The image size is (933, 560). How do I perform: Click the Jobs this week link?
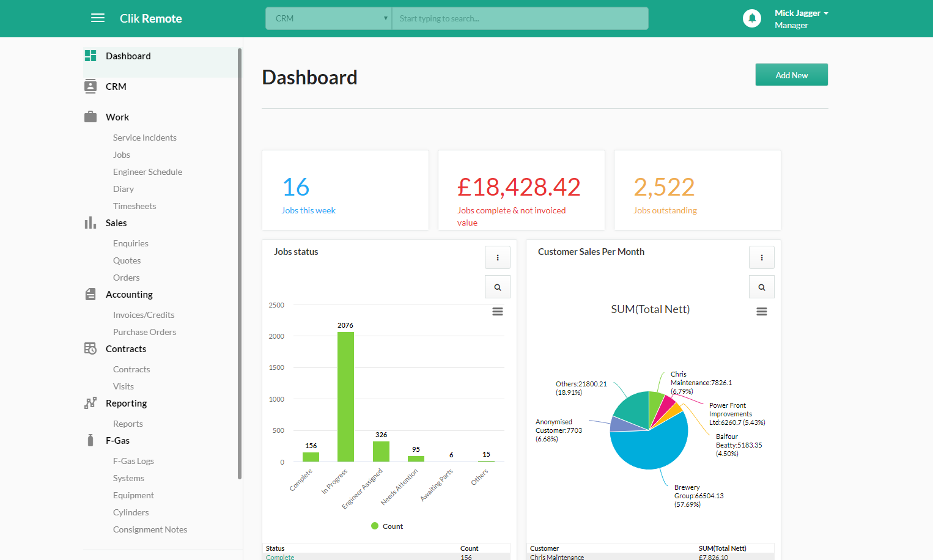click(308, 210)
